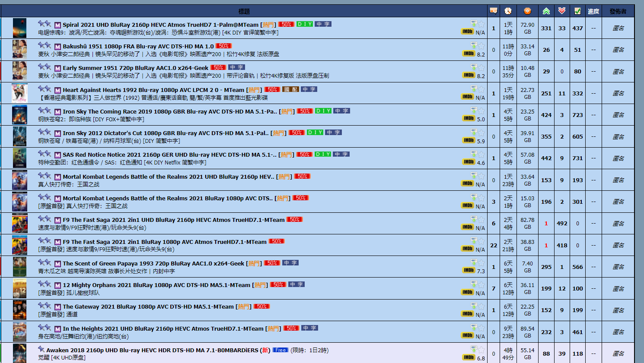Click the 國配 tag on Heart Against Hearts
Viewport: 644px width, 363px height.
(x=290, y=89)
